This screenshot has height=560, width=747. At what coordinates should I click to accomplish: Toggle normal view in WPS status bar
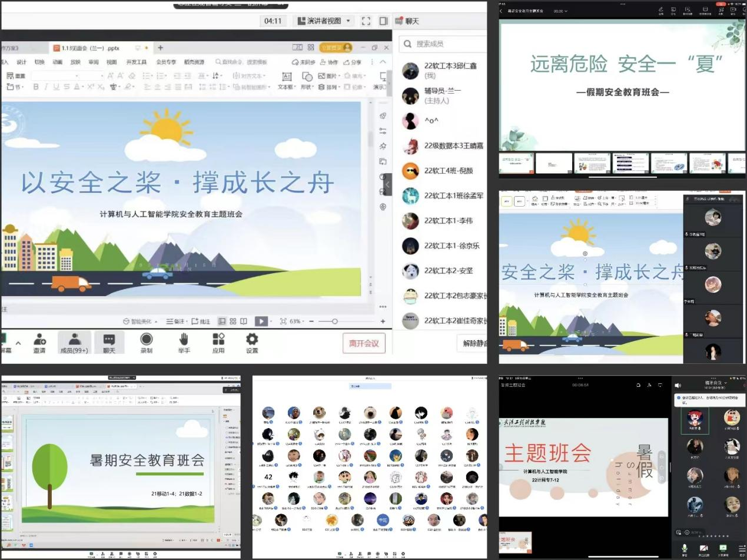(222, 322)
